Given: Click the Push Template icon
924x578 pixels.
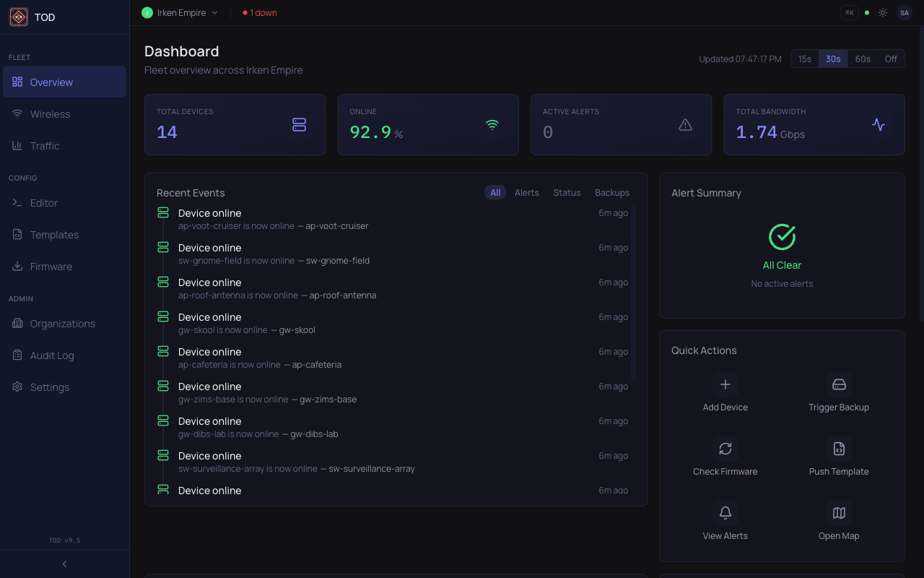Looking at the screenshot, I should tap(839, 448).
